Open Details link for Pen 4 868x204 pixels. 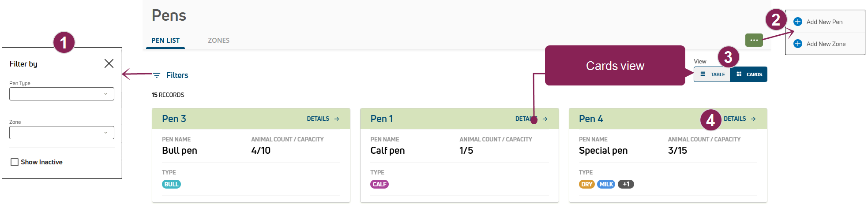pos(735,119)
